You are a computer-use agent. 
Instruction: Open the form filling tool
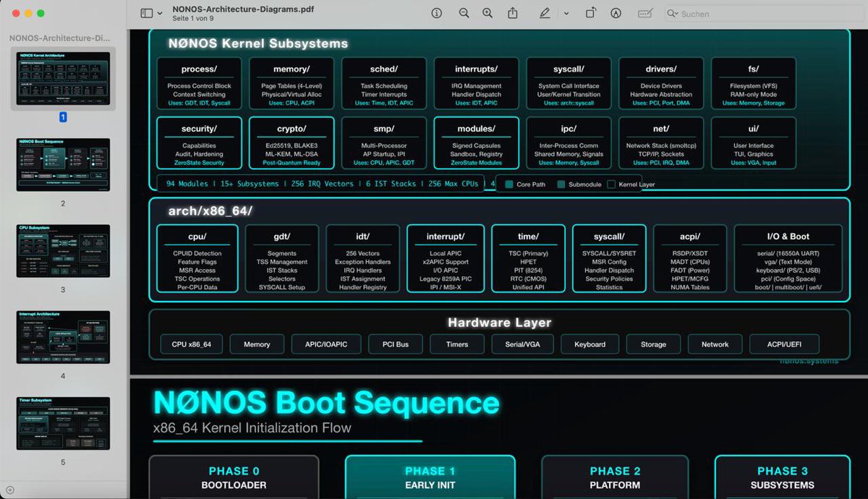(x=645, y=13)
